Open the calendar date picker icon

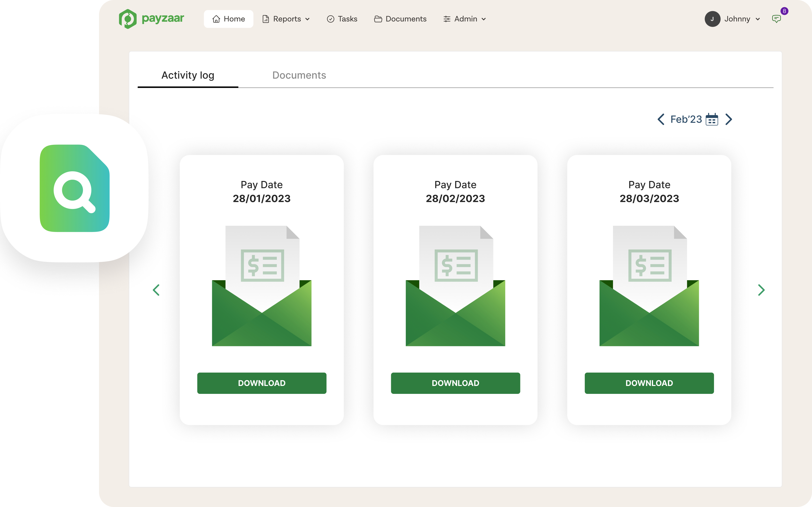[711, 119]
